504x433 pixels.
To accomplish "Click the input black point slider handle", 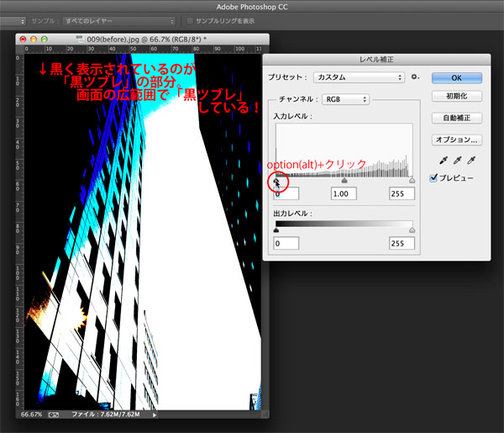I will [277, 179].
